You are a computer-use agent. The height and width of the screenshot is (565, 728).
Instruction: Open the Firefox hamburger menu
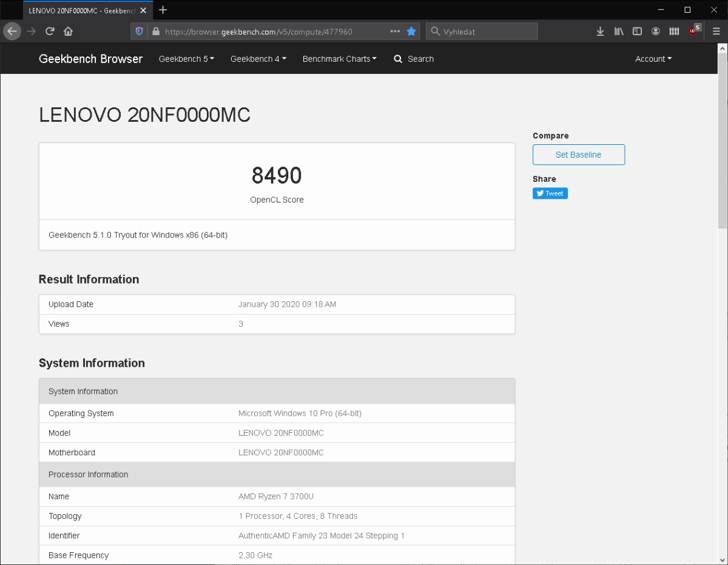(x=716, y=32)
